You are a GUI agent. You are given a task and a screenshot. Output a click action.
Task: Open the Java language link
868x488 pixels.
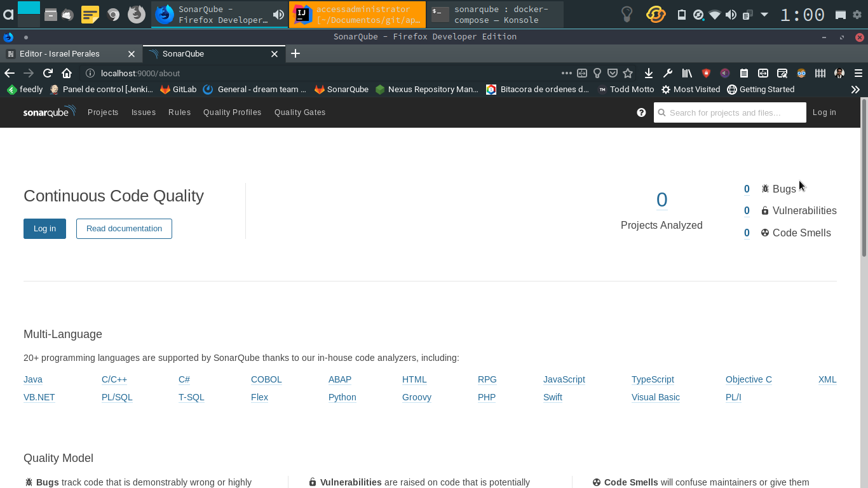point(33,379)
